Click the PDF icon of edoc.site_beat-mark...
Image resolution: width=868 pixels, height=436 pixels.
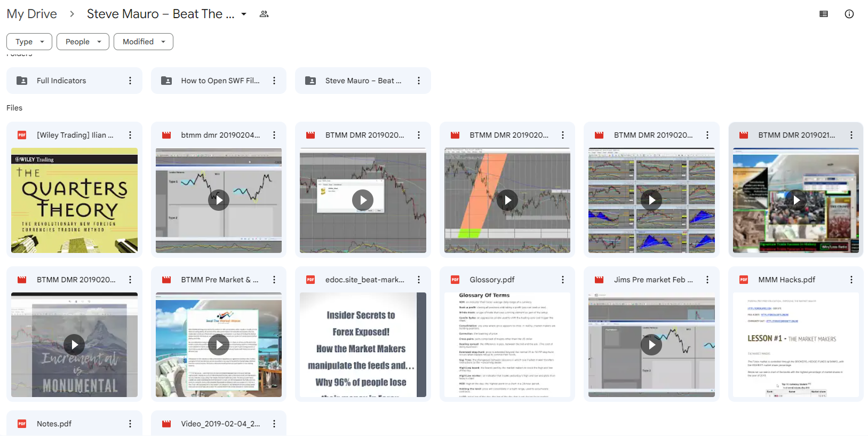click(x=310, y=280)
